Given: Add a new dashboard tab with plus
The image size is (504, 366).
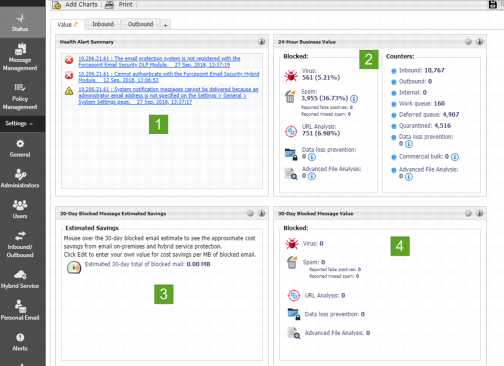Looking at the screenshot, I should click(x=166, y=25).
